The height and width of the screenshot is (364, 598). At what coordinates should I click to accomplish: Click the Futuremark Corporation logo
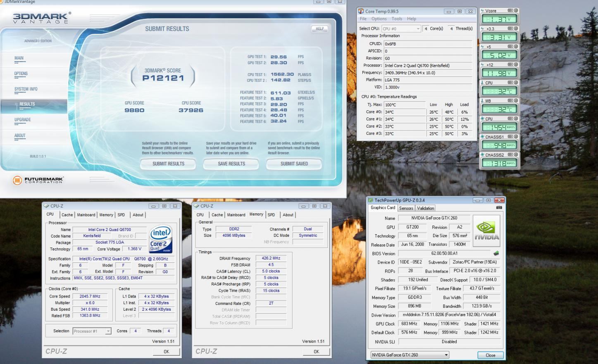click(x=38, y=180)
